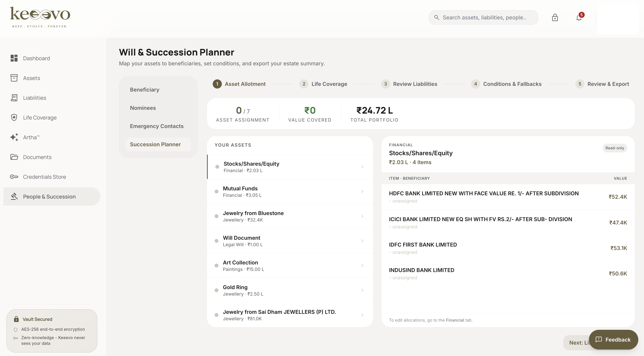Click status dot beside Gold Ring

(x=217, y=290)
